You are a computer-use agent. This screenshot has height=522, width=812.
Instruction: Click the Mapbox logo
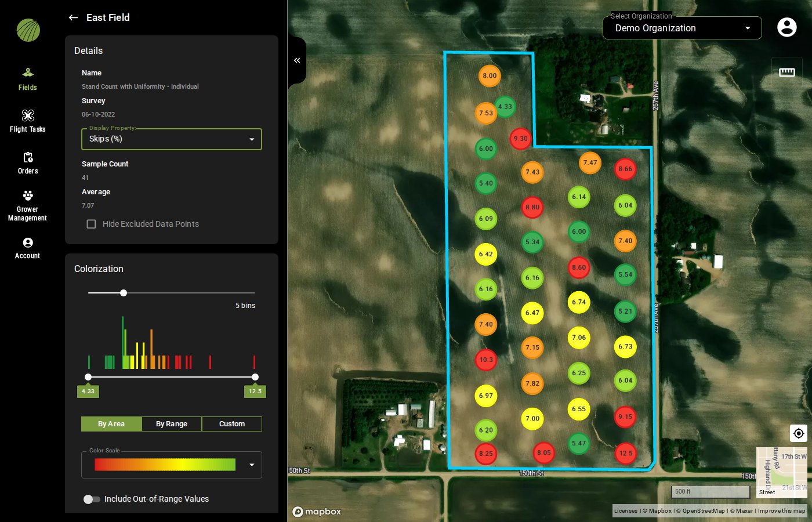(317, 512)
